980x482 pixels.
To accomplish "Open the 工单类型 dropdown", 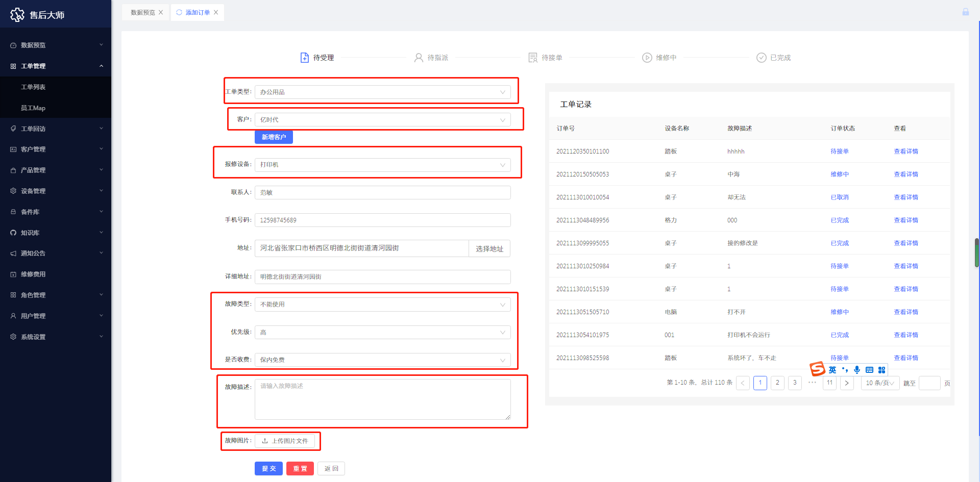I will pos(382,92).
